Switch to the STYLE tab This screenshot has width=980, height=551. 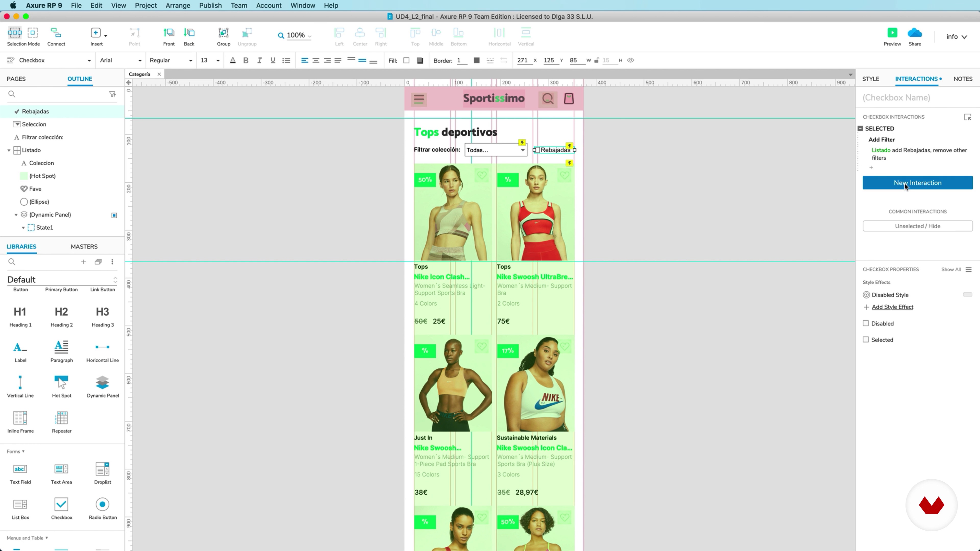(x=871, y=79)
